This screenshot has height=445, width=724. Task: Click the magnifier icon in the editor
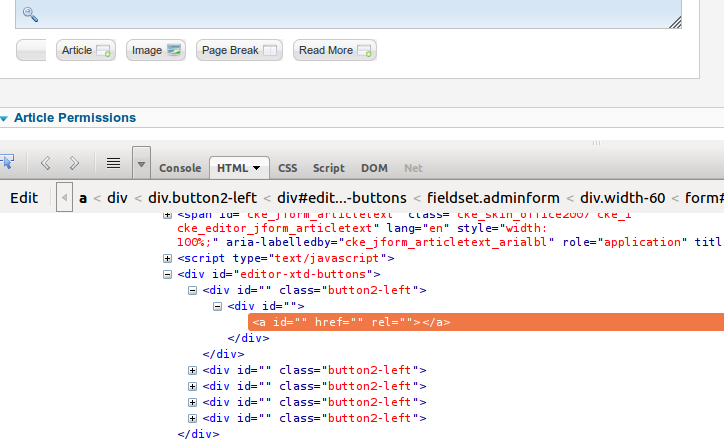pos(30,14)
